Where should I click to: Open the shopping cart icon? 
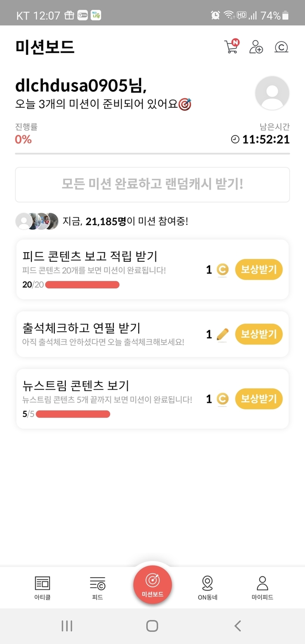click(x=231, y=47)
